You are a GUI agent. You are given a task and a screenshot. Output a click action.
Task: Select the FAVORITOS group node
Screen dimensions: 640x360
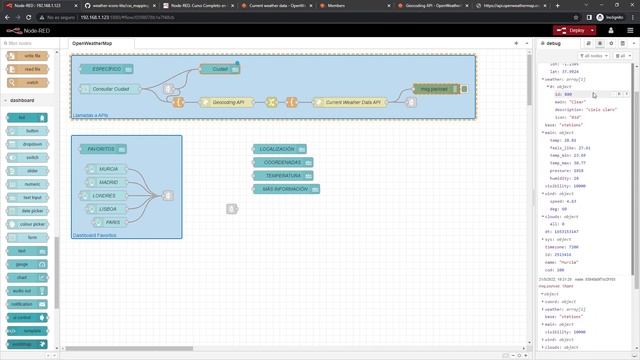[103, 149]
